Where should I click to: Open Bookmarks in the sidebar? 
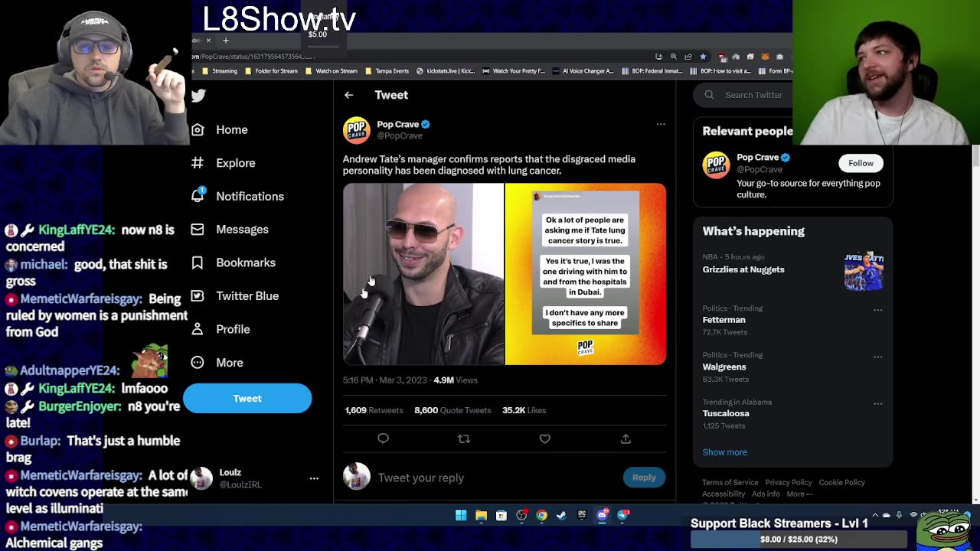click(x=234, y=262)
